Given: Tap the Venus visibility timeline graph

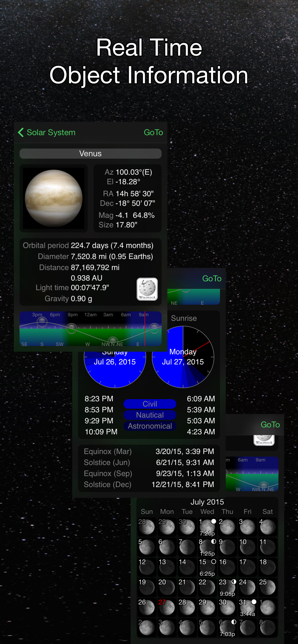Looking at the screenshot, I should [90, 329].
